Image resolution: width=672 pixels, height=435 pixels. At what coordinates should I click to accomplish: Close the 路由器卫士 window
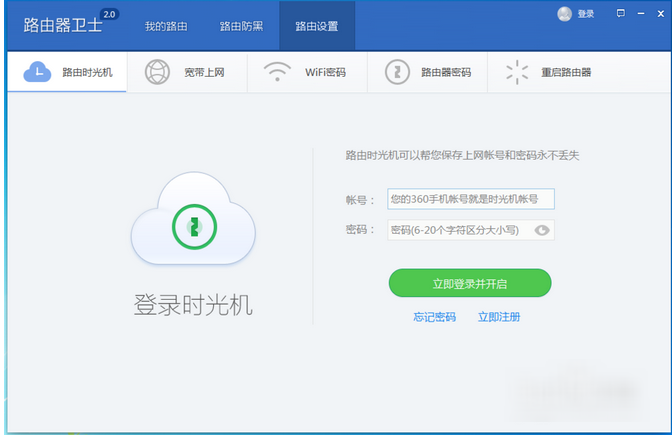coord(661,14)
